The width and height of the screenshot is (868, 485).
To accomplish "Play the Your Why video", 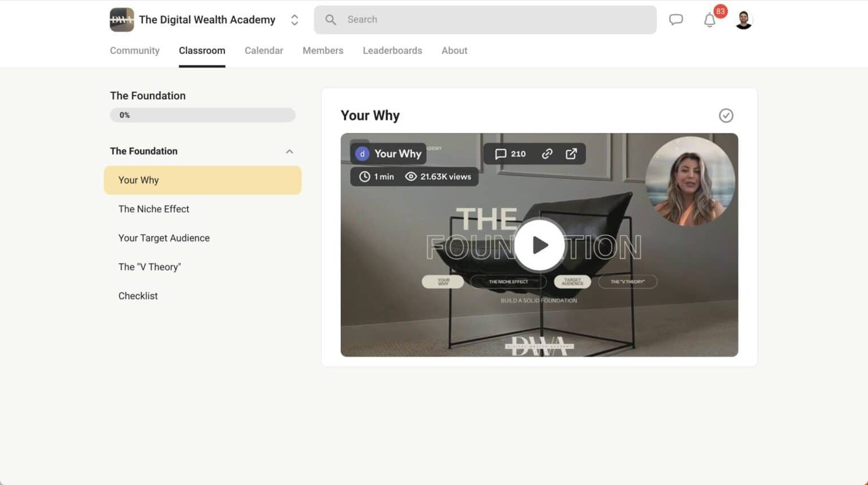I will click(x=539, y=245).
